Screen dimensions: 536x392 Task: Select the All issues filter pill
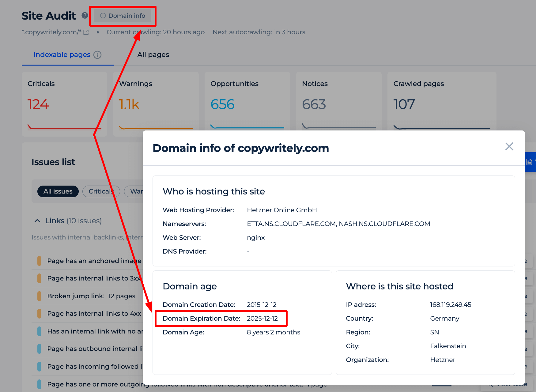pos(58,191)
